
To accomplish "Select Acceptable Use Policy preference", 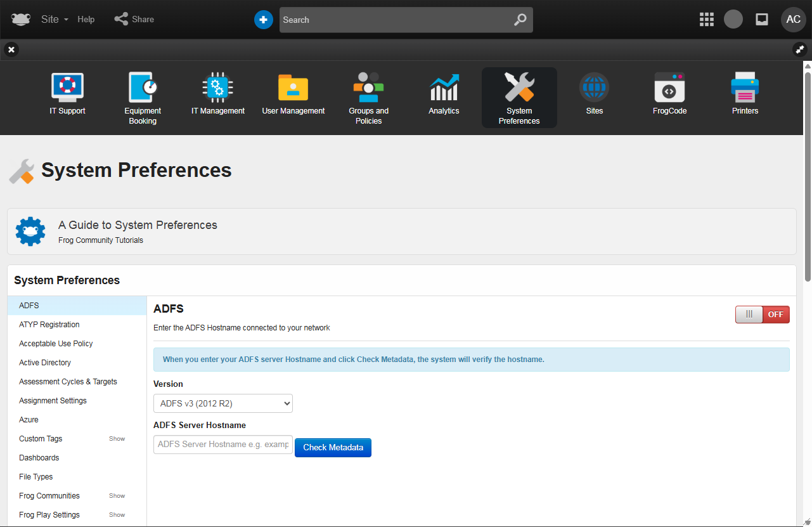I will coord(56,344).
